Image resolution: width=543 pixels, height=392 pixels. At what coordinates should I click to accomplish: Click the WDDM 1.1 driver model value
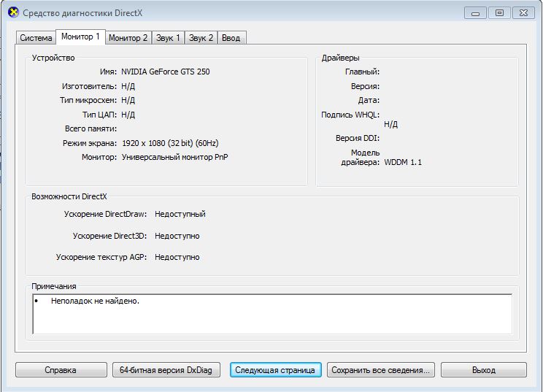[x=403, y=162]
